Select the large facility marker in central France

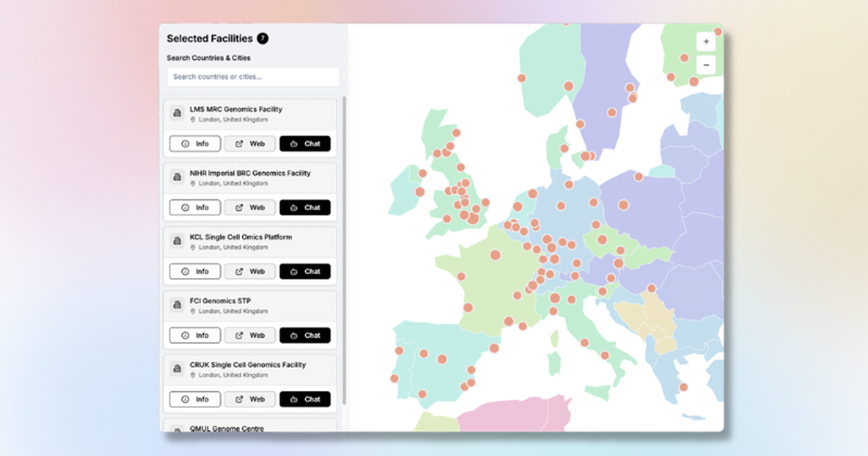495,255
